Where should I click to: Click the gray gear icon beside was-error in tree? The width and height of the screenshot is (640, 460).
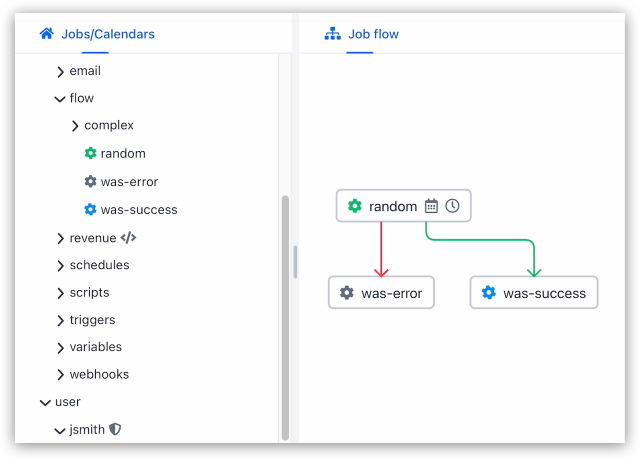pos(90,181)
